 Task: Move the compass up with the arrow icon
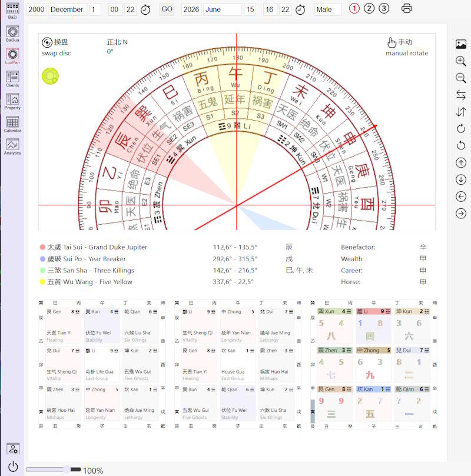tap(460, 163)
